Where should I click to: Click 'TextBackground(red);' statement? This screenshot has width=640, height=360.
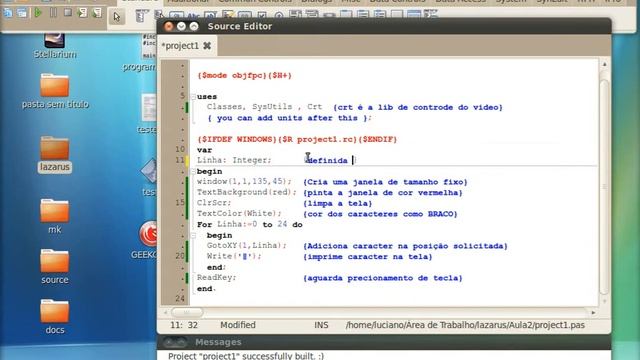point(247,192)
